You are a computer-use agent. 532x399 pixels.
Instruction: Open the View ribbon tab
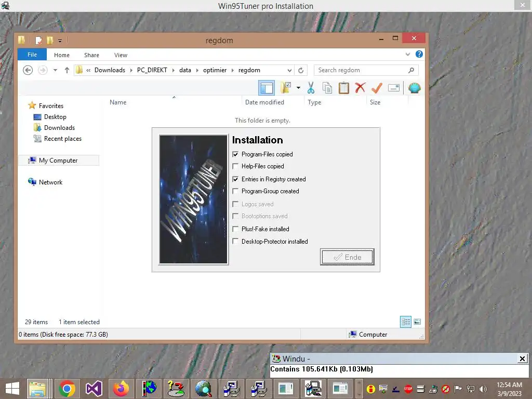121,55
